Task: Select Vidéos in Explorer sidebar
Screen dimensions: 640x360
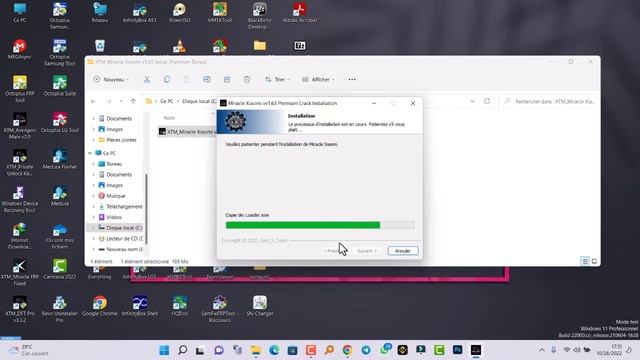Action: [x=114, y=217]
